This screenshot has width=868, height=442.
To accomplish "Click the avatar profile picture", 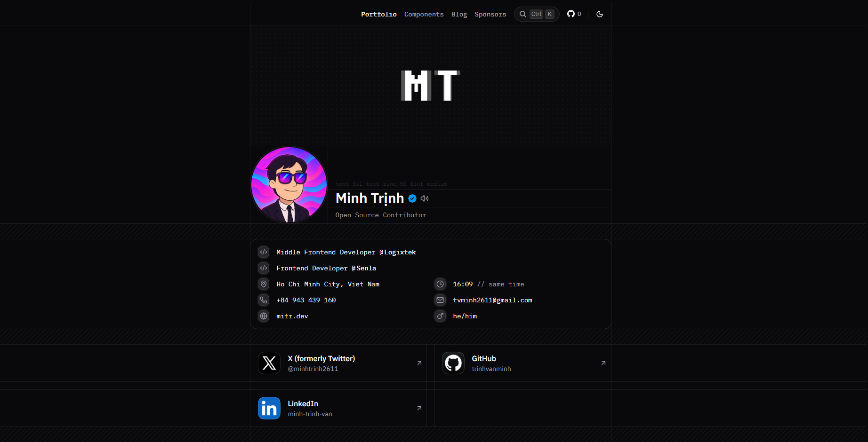I will click(x=288, y=184).
